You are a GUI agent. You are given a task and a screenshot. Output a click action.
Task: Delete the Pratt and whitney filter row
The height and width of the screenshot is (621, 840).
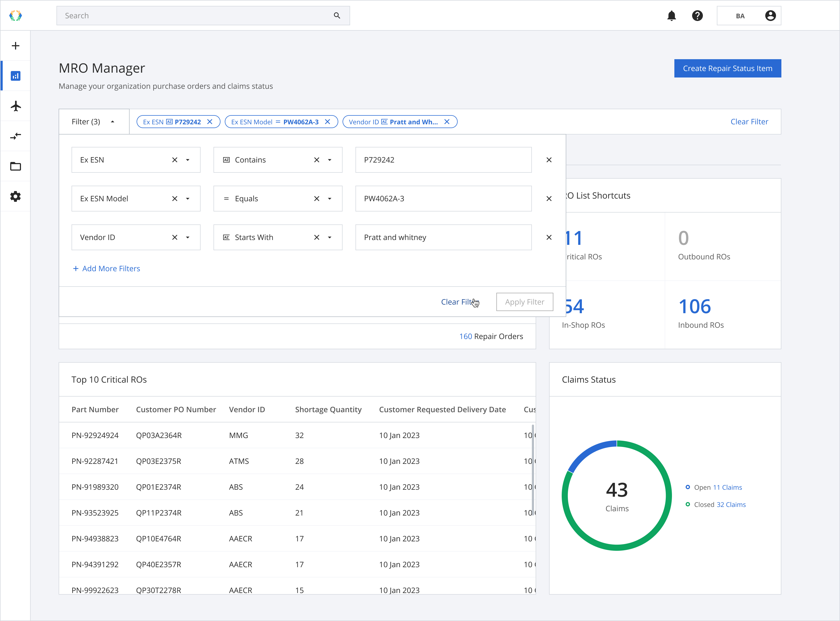[549, 238]
